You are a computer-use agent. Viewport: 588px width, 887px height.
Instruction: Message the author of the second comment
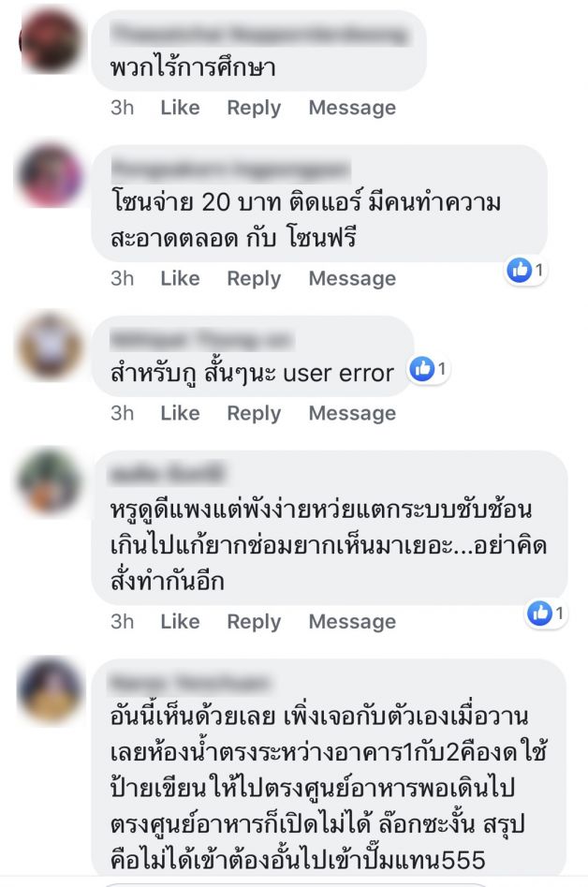352,278
